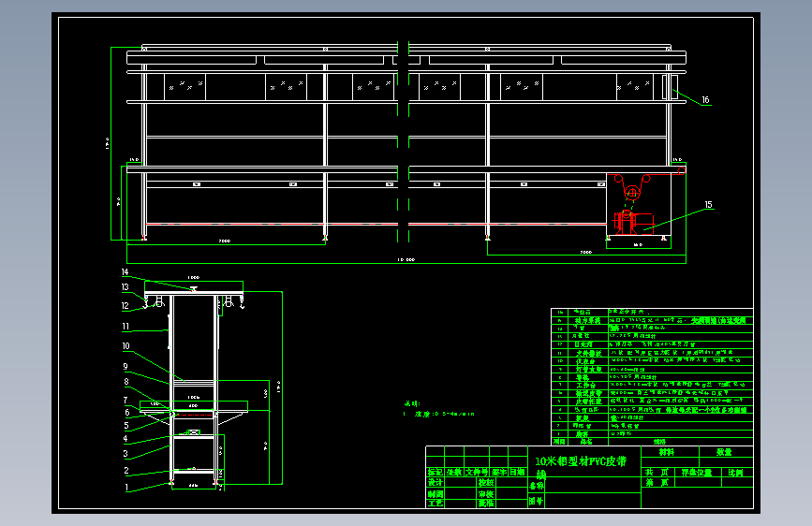
Task: Pick callout number 7 in side view
Action: tap(125, 400)
